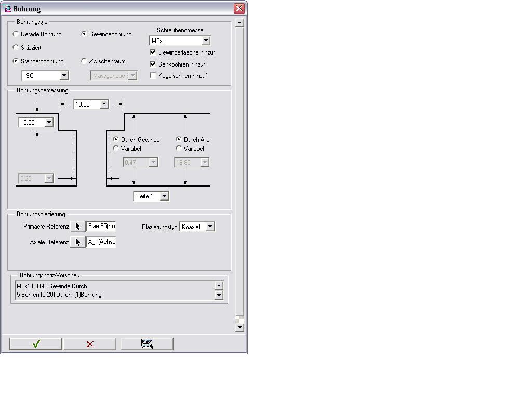Select the Gerade Bohrung radio button

tap(16, 34)
